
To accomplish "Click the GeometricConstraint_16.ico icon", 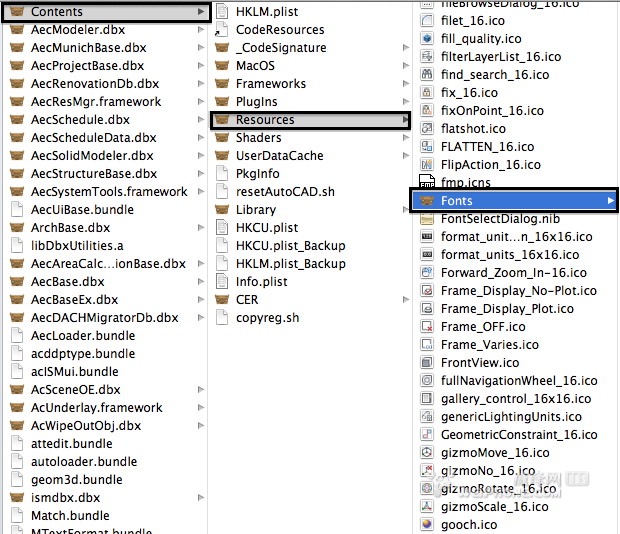I will (x=427, y=435).
